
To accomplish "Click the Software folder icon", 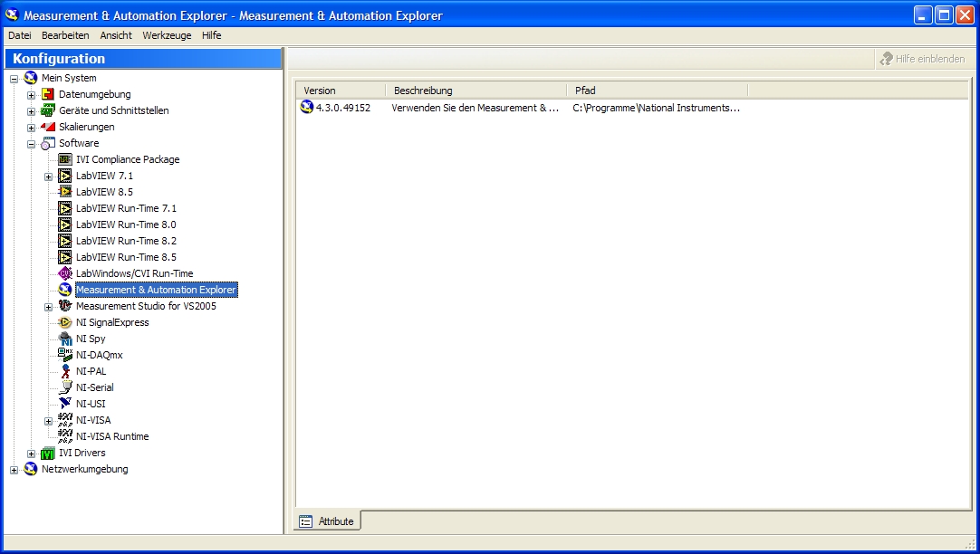I will click(x=47, y=143).
